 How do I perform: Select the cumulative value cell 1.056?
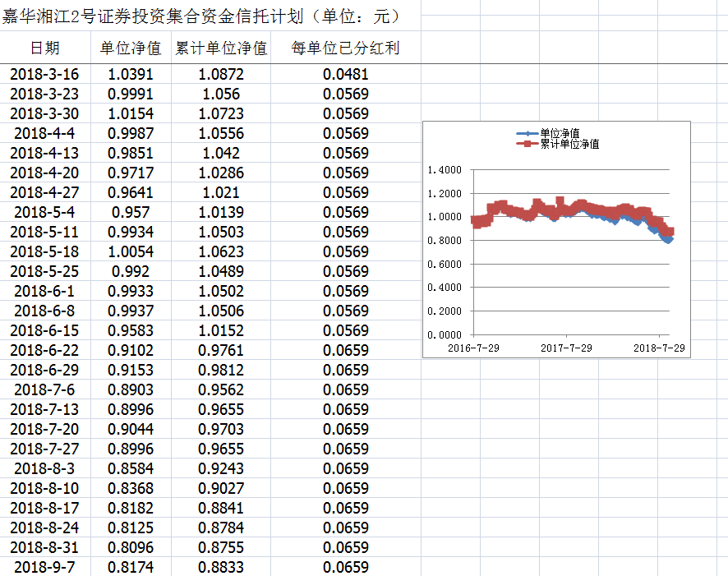pyautogui.click(x=221, y=94)
